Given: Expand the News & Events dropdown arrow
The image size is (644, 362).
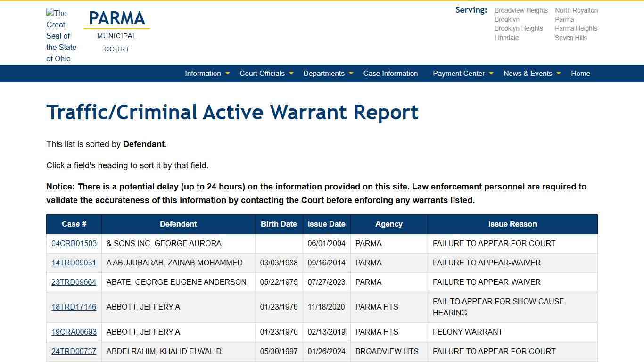Looking at the screenshot, I should pos(559,74).
